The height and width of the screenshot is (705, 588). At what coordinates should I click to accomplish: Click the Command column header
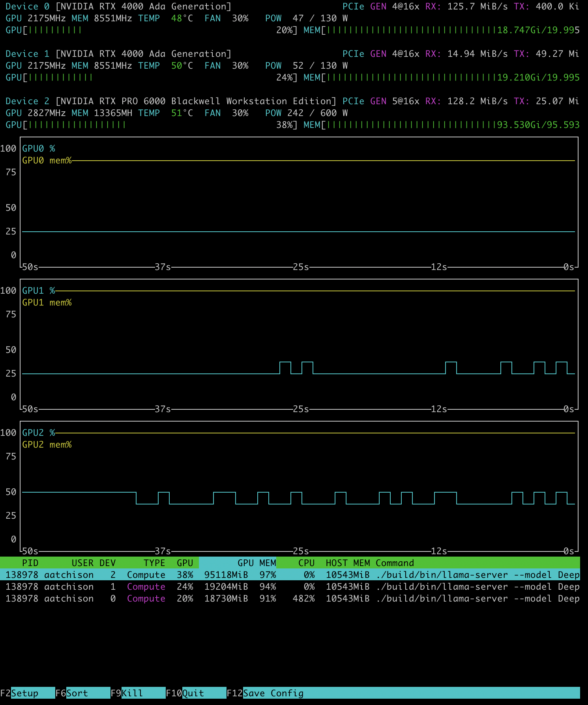point(395,562)
